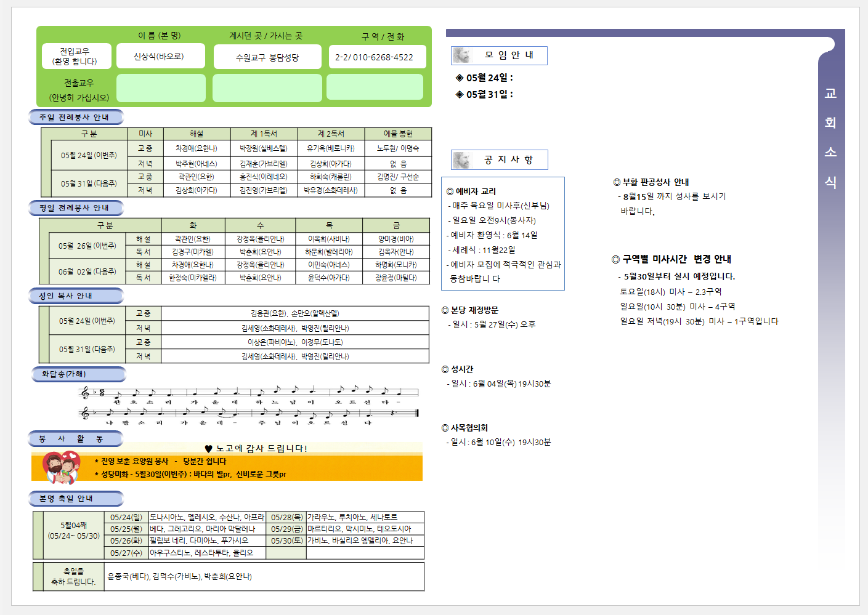Click the vertical 교회소식 sidebar title
Screen dimensions: 868x615
point(830,138)
